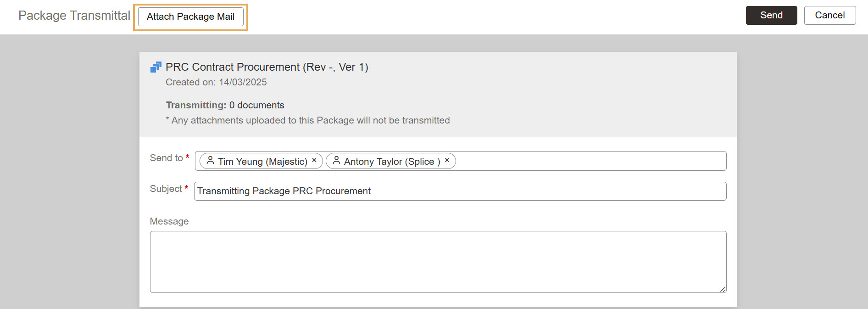Click the Send to field label
Image resolution: width=868 pixels, height=309 pixels.
coord(166,158)
